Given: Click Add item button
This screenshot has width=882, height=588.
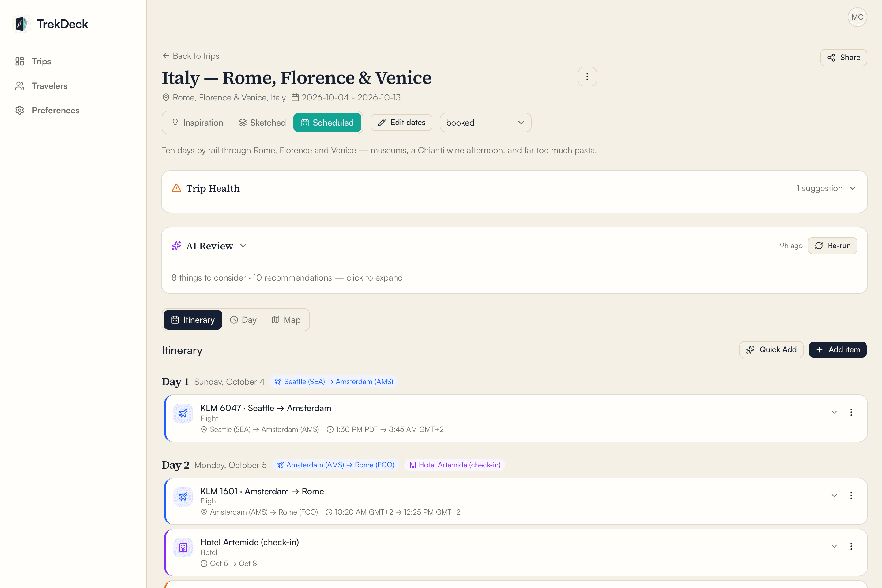Looking at the screenshot, I should pyautogui.click(x=838, y=349).
